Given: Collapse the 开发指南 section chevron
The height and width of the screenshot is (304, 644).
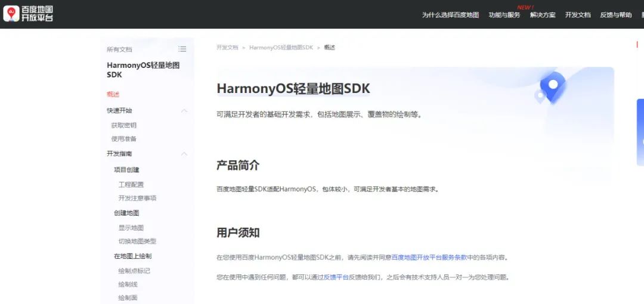Looking at the screenshot, I should tap(184, 154).
